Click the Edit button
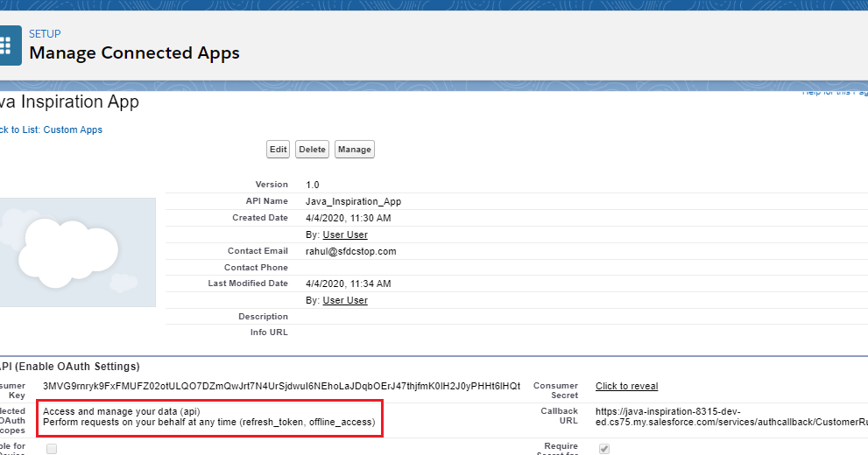Viewport: 868px width, 455px height. click(x=278, y=150)
